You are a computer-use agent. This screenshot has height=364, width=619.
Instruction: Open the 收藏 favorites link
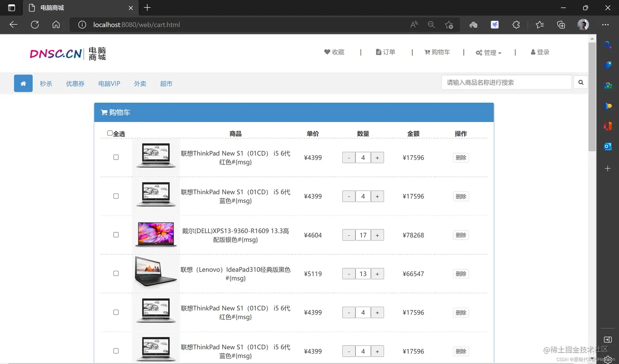coord(334,52)
